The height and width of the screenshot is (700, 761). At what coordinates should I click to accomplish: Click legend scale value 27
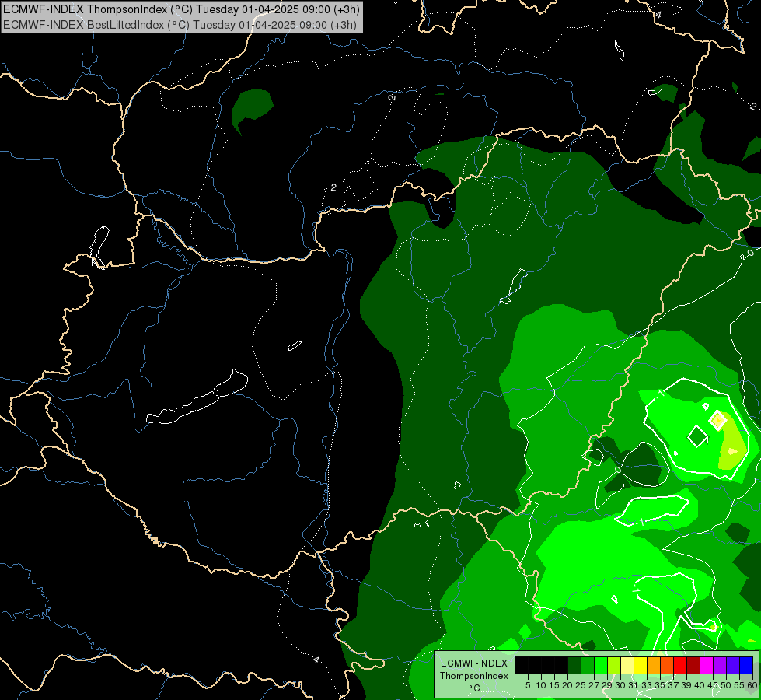coord(594,685)
